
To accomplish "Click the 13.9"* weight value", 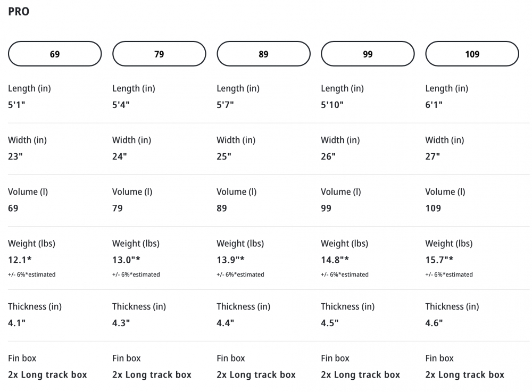I will coord(230,260).
